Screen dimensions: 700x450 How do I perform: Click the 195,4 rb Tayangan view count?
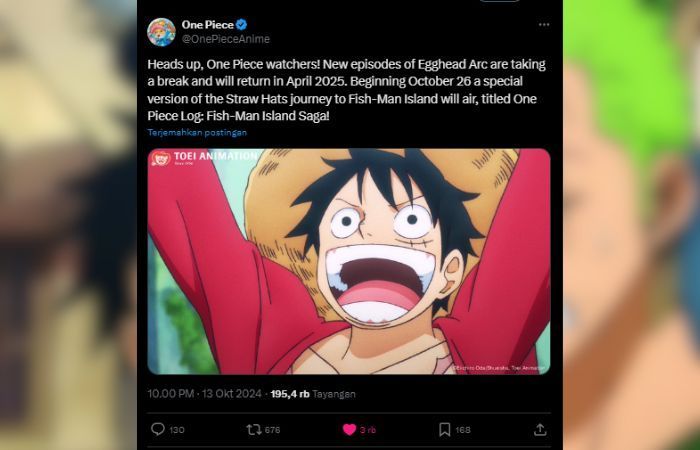click(313, 394)
